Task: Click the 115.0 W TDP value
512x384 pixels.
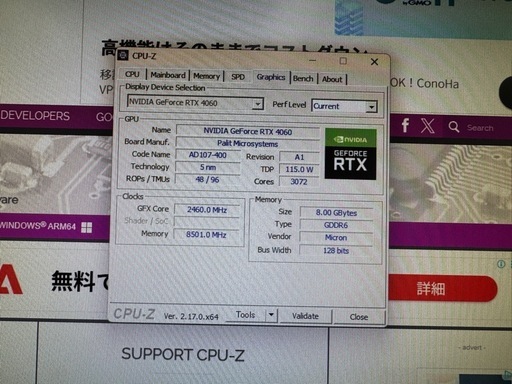Action: point(299,169)
